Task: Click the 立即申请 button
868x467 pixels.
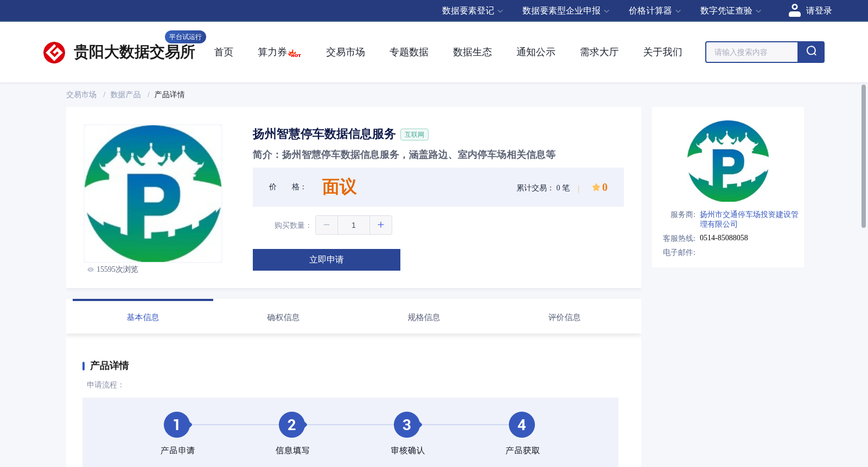Action: point(327,260)
